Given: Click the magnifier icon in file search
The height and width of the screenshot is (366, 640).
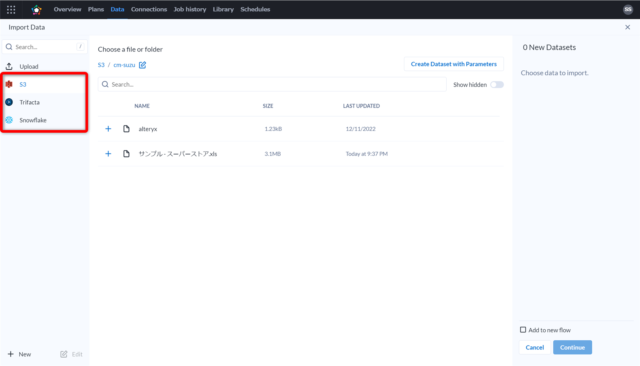Looking at the screenshot, I should click(105, 84).
